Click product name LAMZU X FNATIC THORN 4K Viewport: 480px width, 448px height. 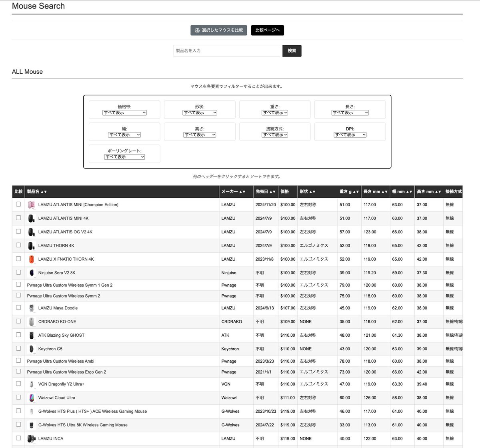(x=66, y=259)
